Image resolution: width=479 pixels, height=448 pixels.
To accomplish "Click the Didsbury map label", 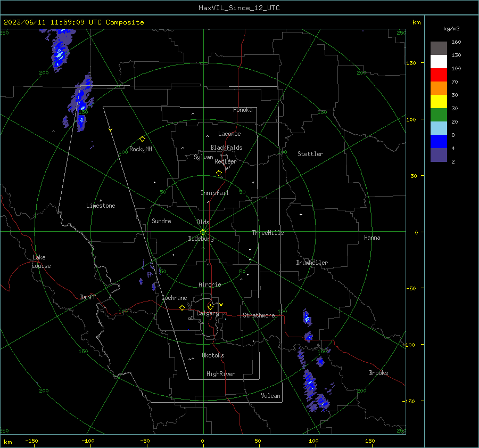I will tap(201, 239).
